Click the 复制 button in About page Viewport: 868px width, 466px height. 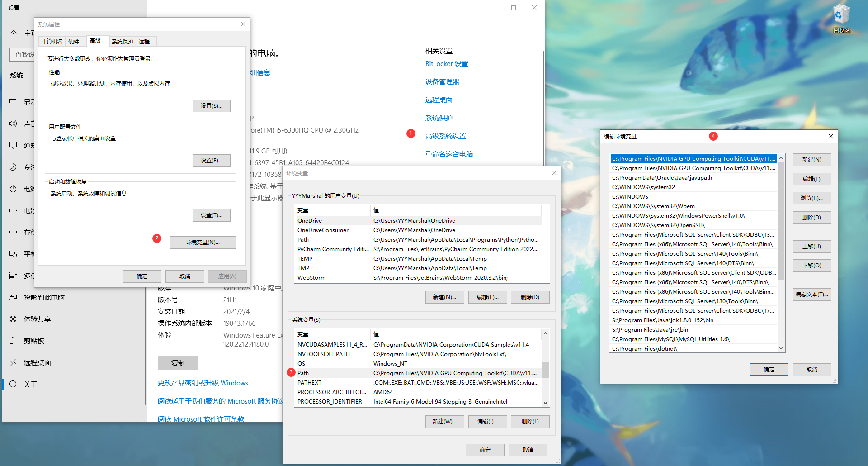point(178,363)
